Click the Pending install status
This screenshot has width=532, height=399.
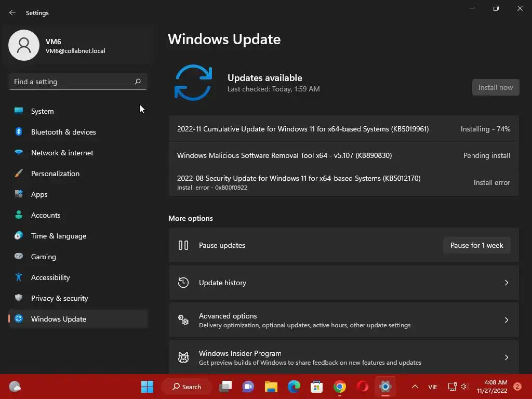486,155
